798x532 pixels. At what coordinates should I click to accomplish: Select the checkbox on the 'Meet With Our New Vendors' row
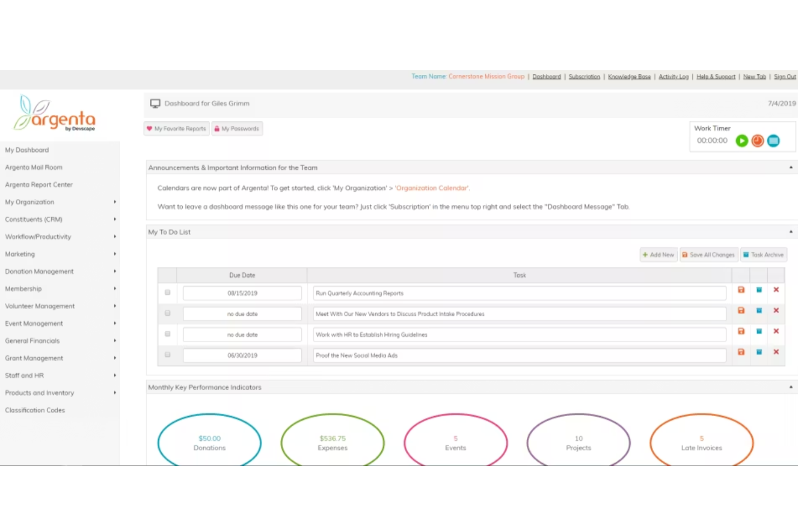click(167, 313)
